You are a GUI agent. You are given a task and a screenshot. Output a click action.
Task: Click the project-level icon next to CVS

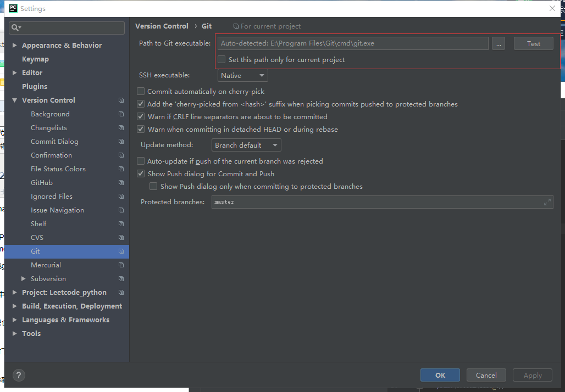[x=121, y=238]
